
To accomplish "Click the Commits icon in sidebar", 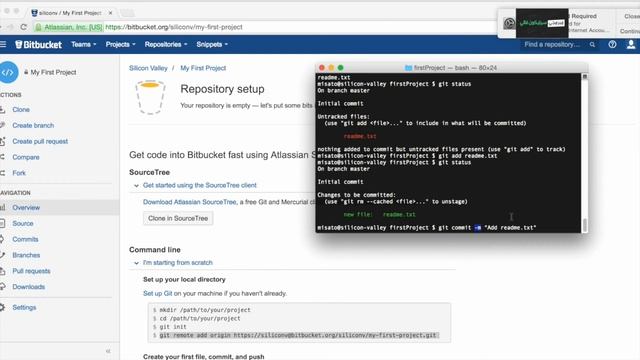I will [x=2, y=239].
